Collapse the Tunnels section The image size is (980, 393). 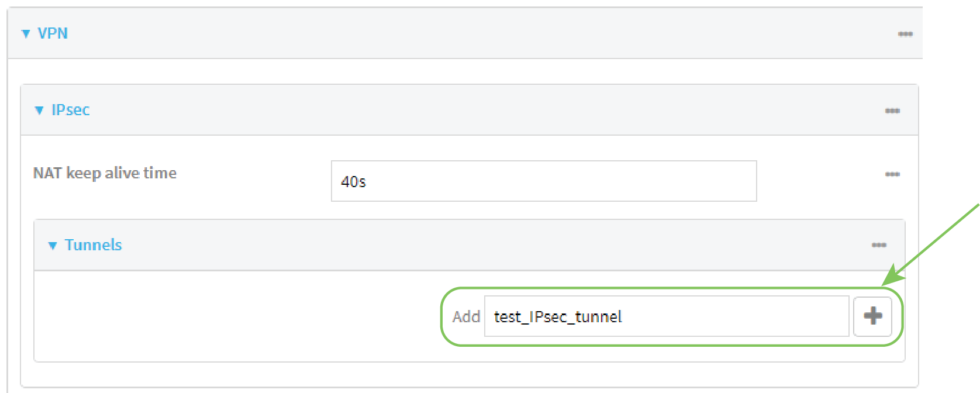point(51,245)
